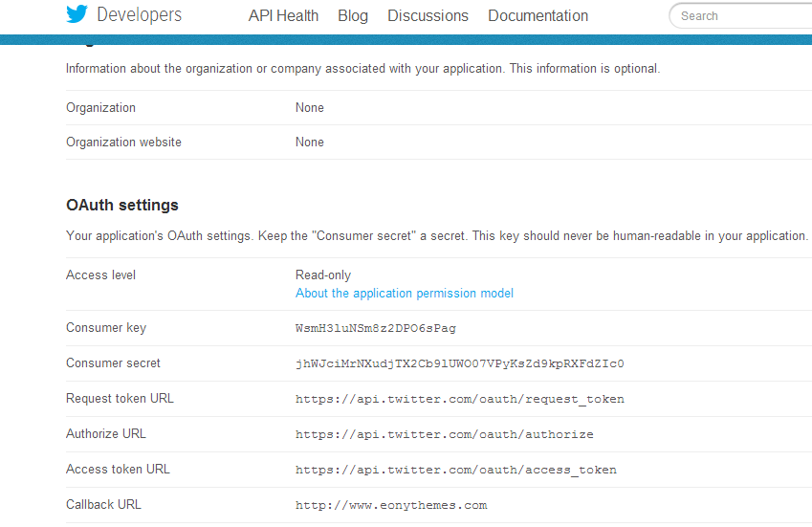Click the request_token URL value
Image resolution: width=812 pixels, height=527 pixels.
click(459, 399)
